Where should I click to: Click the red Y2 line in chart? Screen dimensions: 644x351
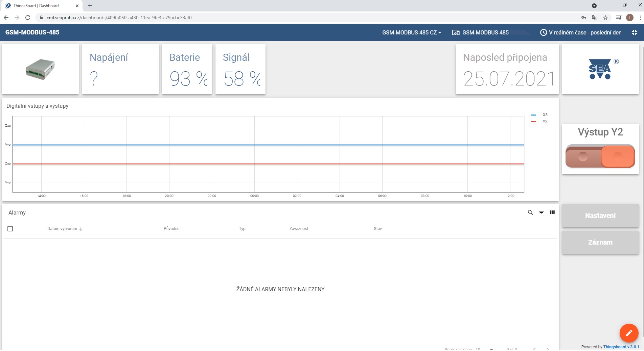(x=268, y=164)
